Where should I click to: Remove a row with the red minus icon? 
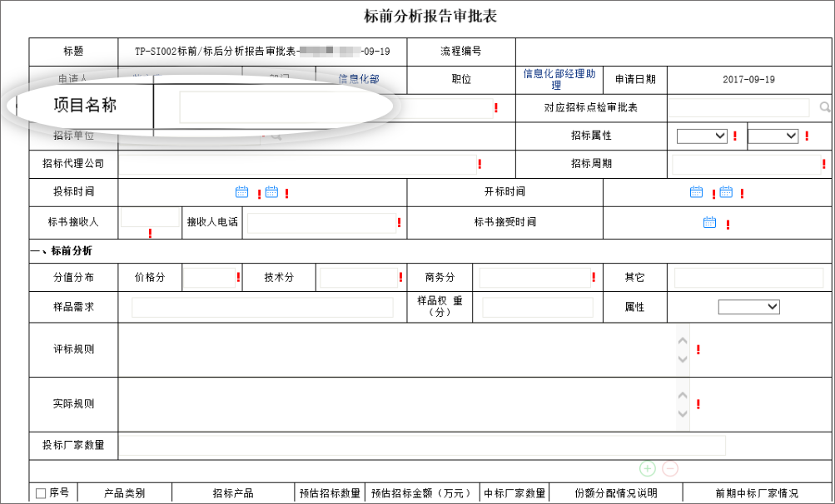pyautogui.click(x=670, y=468)
